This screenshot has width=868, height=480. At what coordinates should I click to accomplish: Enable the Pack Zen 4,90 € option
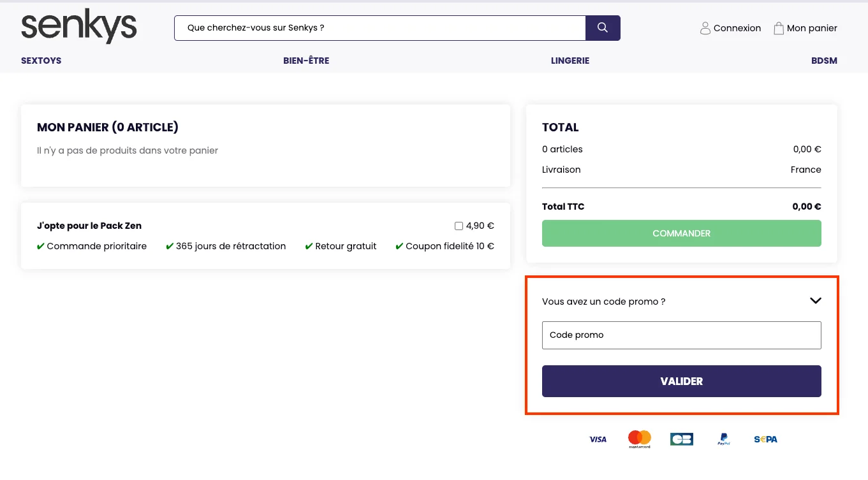[458, 226]
